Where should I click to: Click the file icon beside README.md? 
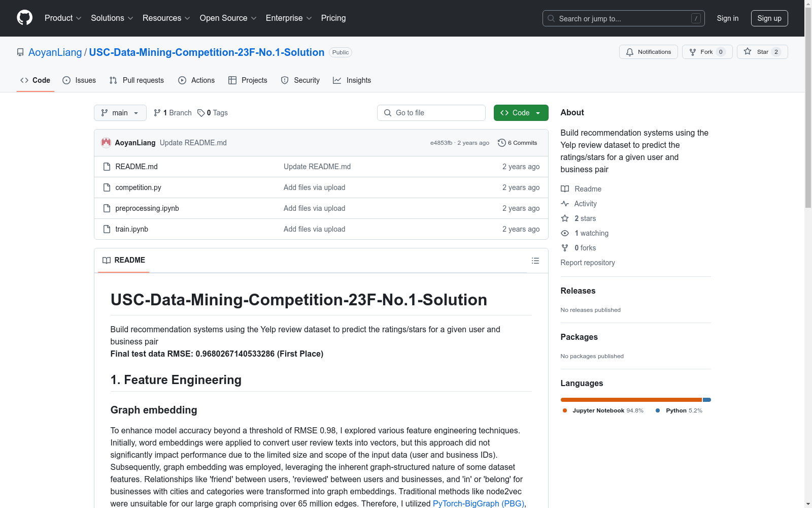pos(107,167)
